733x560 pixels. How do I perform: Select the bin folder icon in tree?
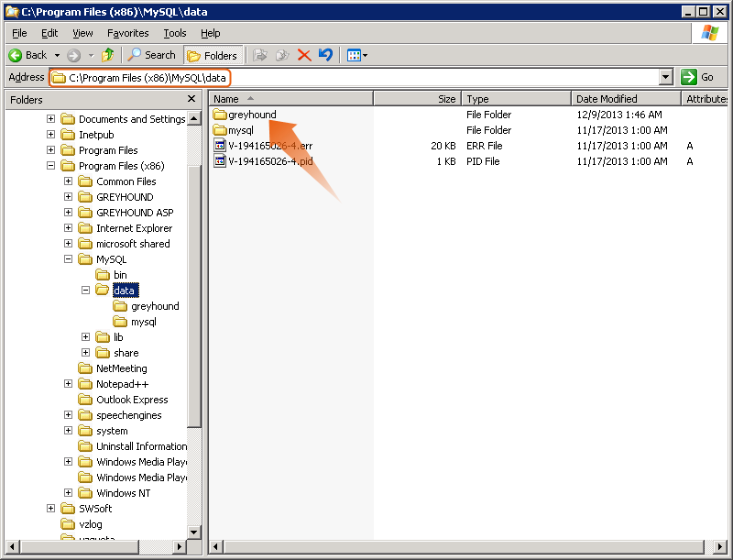point(103,275)
